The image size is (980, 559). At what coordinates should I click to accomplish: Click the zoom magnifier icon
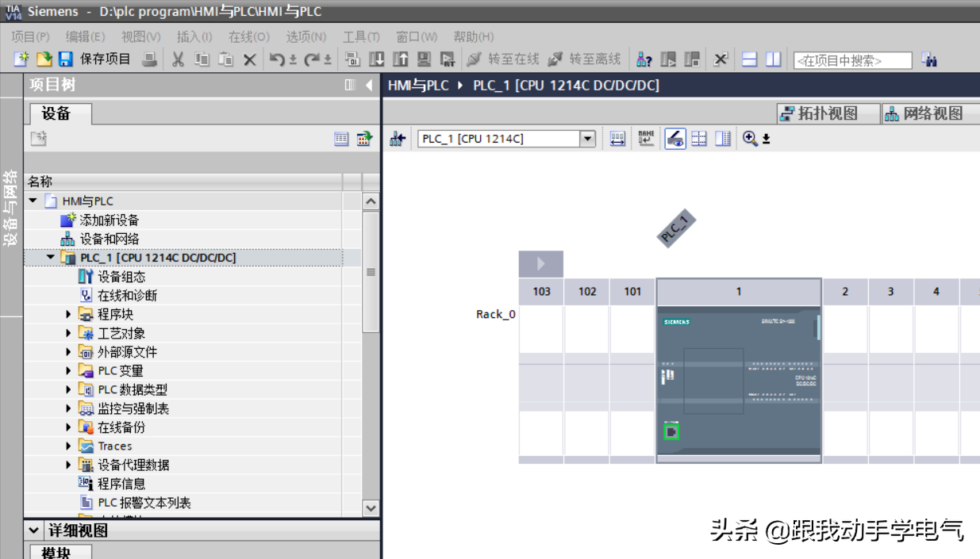point(750,139)
